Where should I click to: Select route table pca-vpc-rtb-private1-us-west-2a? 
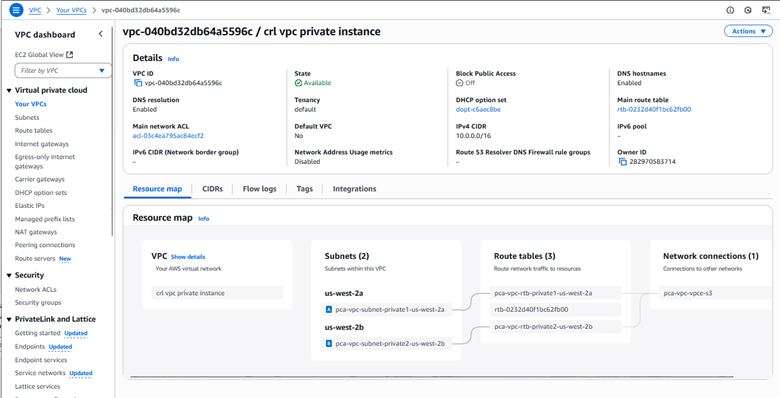555,293
